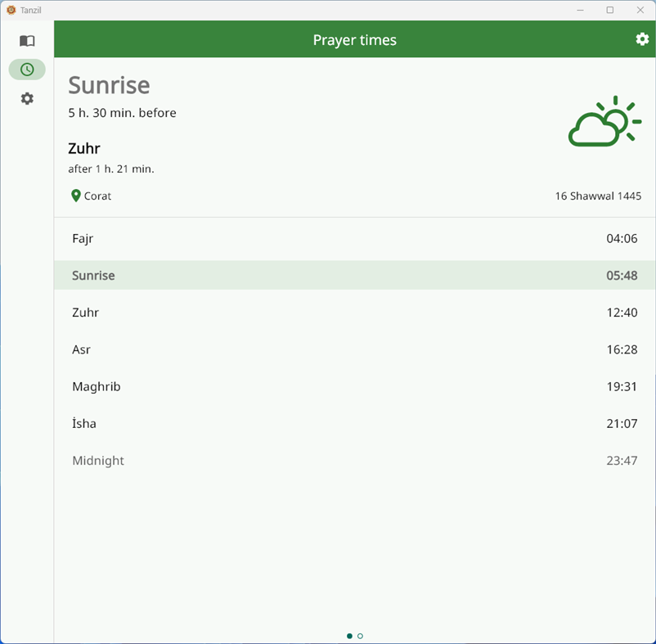Screen dimensions: 656x644
Task: Click the partly cloudy weather icon
Action: pyautogui.click(x=606, y=121)
